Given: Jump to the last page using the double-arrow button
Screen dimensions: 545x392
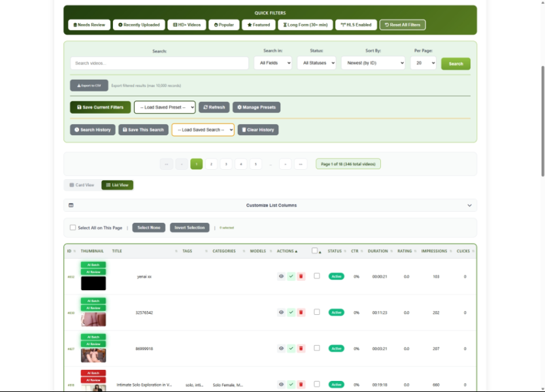Looking at the screenshot, I should (301, 164).
